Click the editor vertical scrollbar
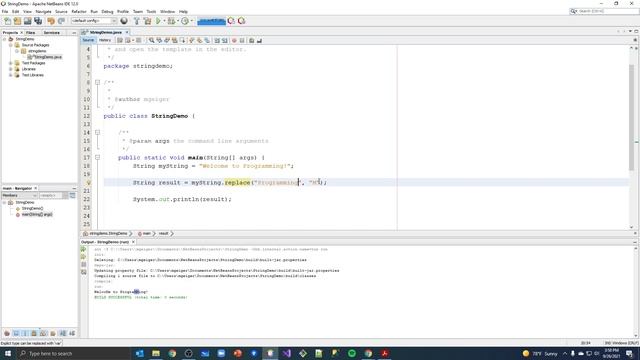Viewport: 640px width, 360px height. 631,118
